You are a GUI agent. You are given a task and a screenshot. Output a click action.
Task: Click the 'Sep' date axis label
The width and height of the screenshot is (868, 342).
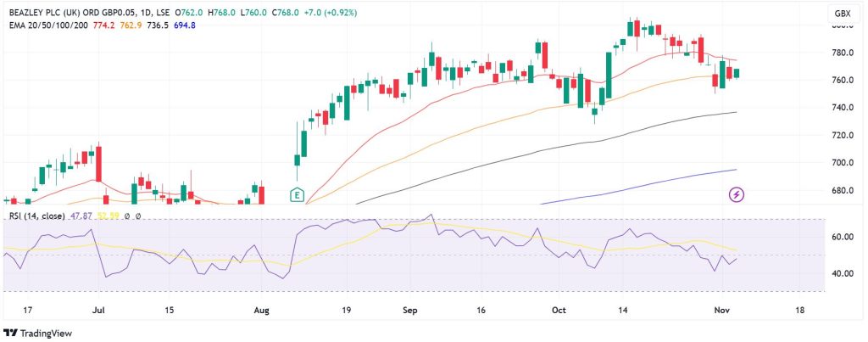(410, 310)
